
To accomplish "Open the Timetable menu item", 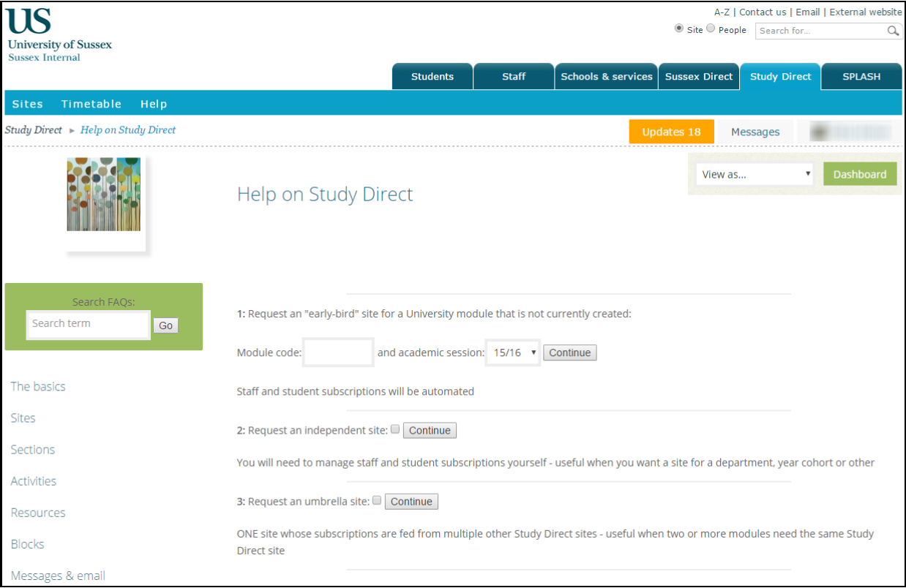I will tap(91, 104).
